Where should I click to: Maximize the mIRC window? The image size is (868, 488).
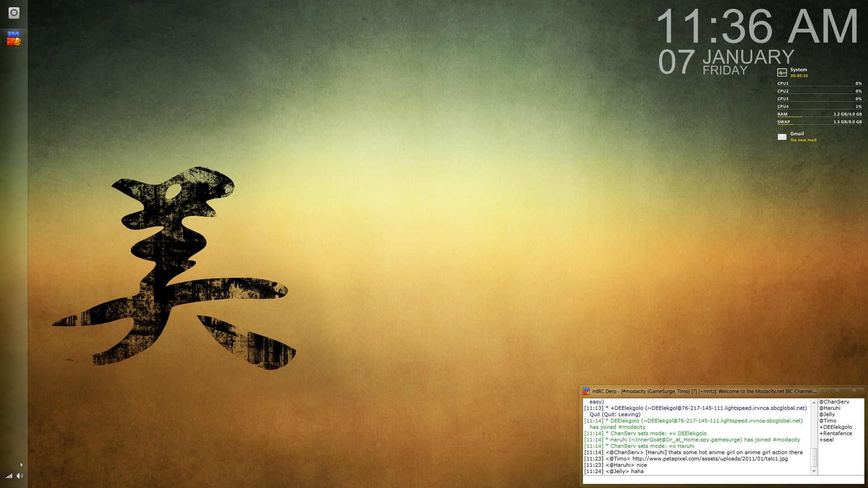click(x=837, y=390)
